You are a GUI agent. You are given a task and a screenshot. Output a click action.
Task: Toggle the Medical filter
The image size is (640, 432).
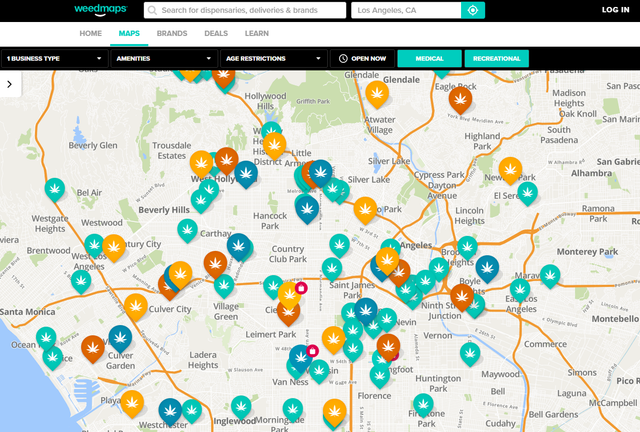(429, 58)
